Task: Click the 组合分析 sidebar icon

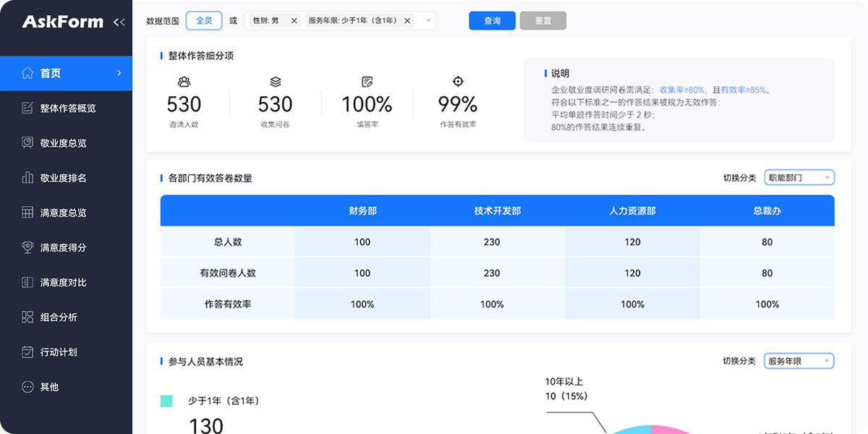Action: click(27, 317)
